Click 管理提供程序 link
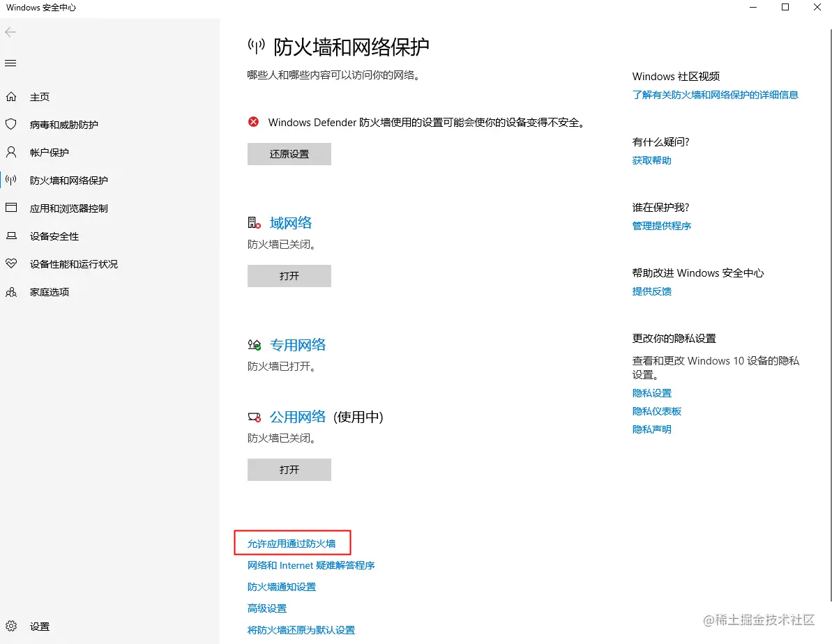Image resolution: width=832 pixels, height=644 pixels. pyautogui.click(x=662, y=226)
